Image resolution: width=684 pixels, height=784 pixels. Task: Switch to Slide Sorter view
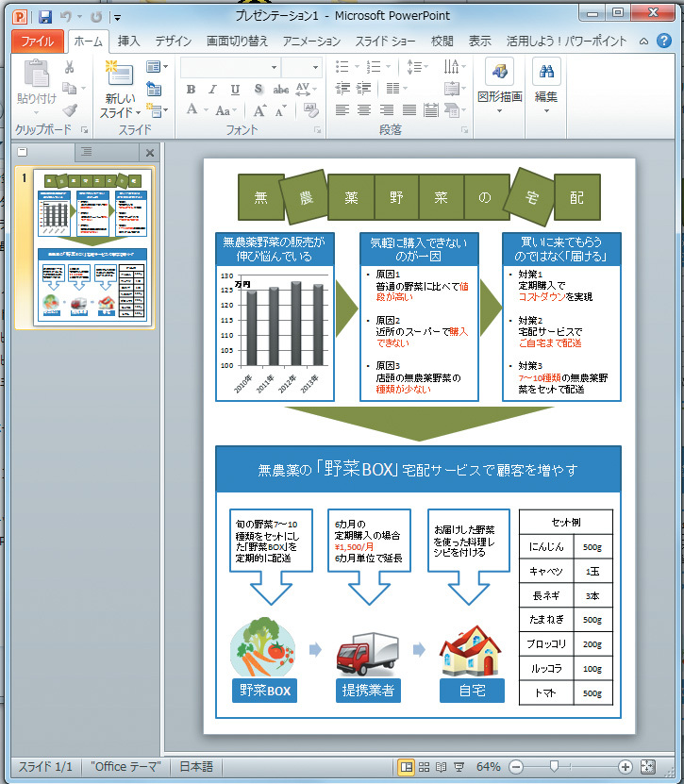pos(424,767)
